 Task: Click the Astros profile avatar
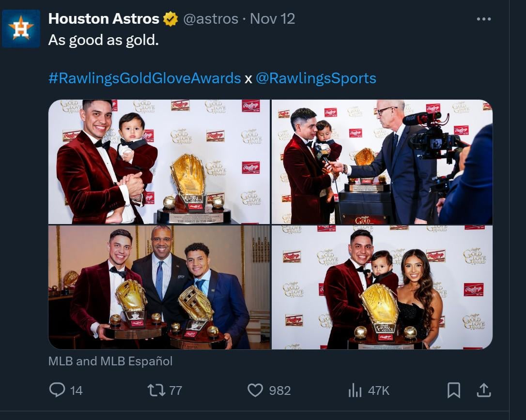[21, 28]
